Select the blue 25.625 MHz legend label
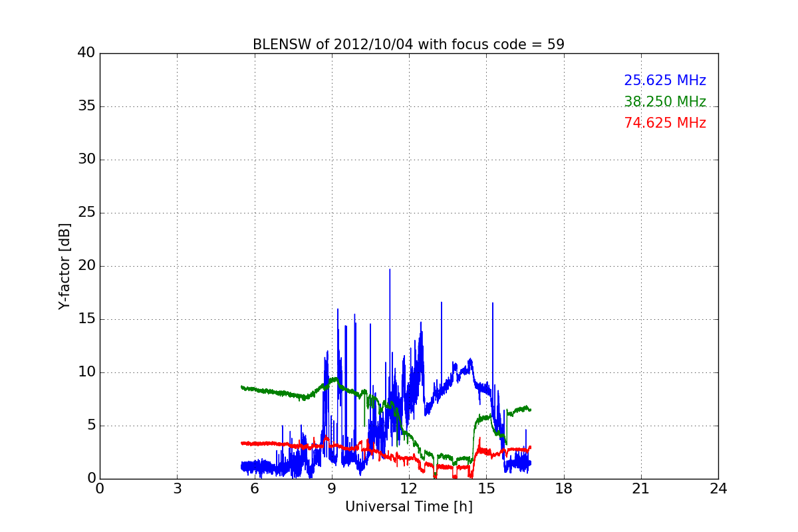This screenshot has width=798, height=532. tap(665, 81)
